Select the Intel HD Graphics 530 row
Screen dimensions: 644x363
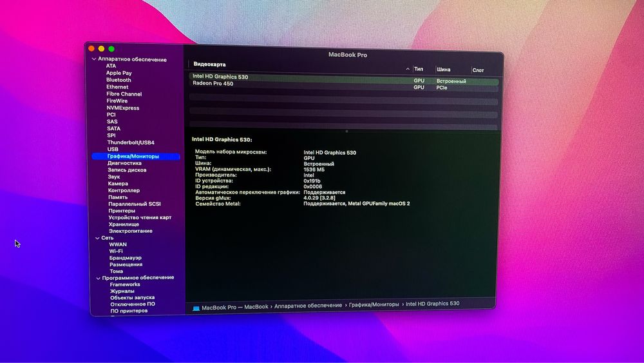point(344,79)
